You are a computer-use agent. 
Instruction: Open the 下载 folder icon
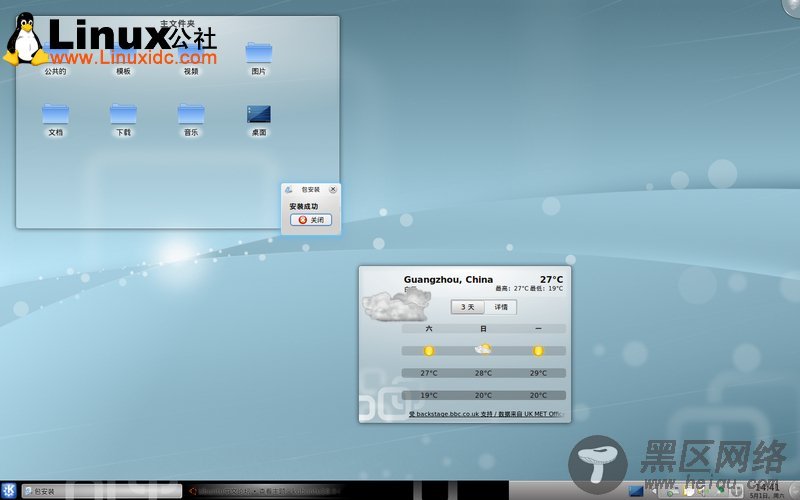pyautogui.click(x=123, y=114)
